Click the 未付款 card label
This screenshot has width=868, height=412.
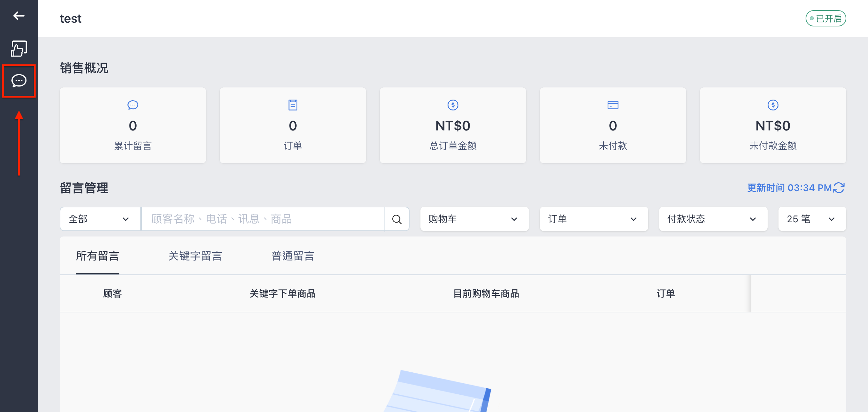[613, 146]
